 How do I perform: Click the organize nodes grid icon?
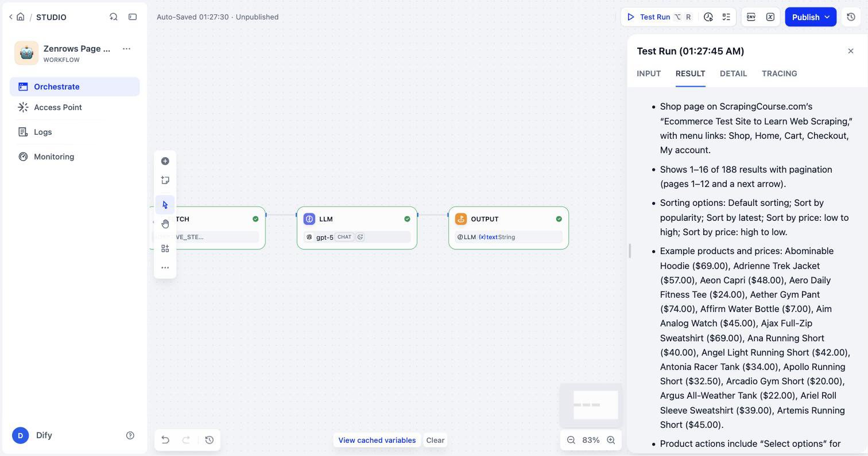(165, 248)
